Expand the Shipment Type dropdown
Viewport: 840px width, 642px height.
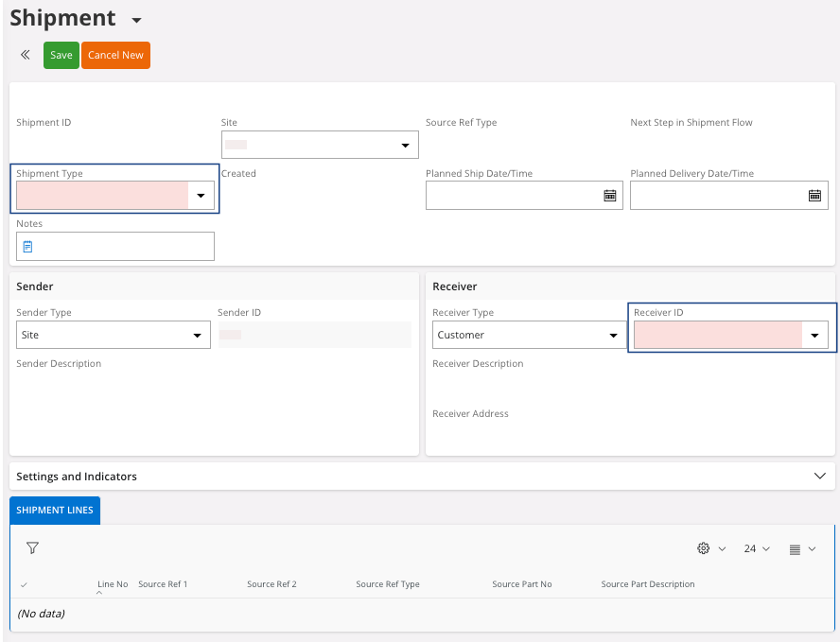(x=201, y=196)
